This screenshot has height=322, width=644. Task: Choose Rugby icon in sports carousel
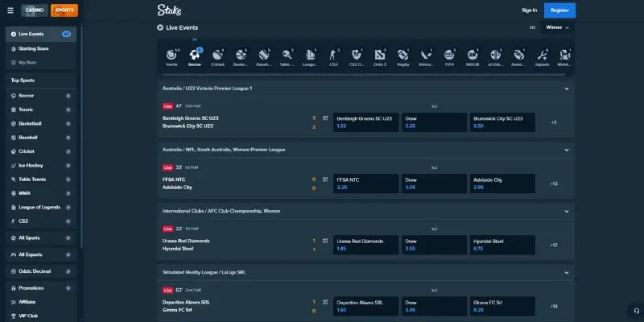403,55
